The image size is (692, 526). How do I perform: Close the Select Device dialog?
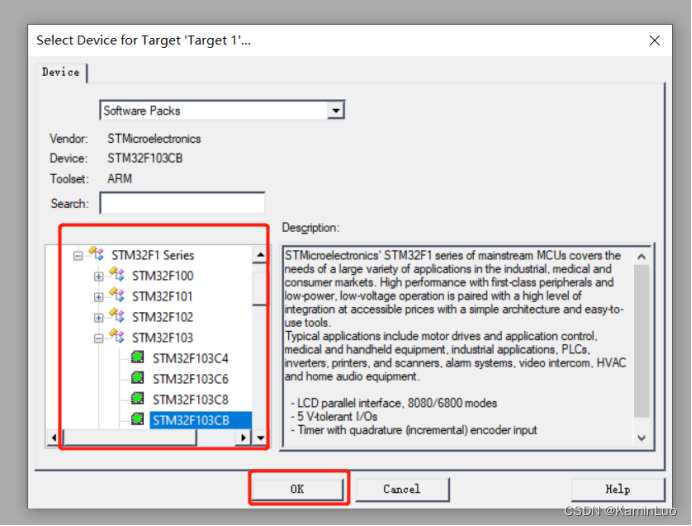(x=654, y=41)
